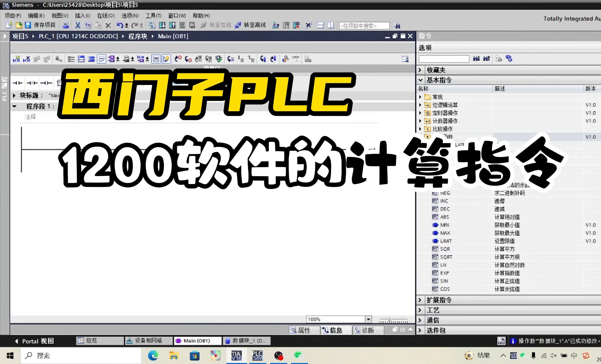Screen dimensions: 601x364
Task: Open the zoom 100% dropdown arrow
Action: coord(368,319)
